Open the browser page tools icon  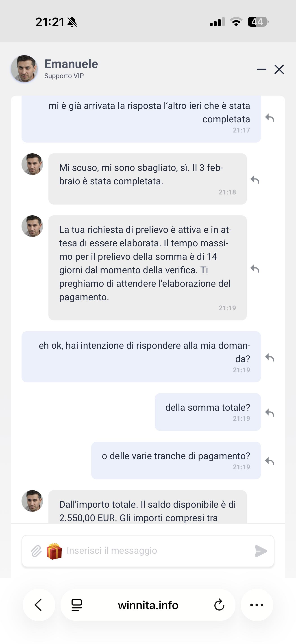[x=77, y=605]
